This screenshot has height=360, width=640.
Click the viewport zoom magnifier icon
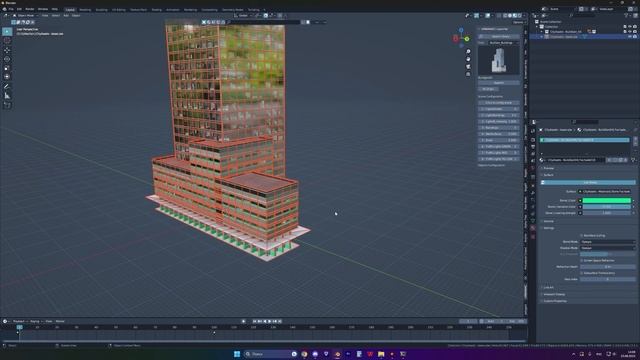pos(468,51)
